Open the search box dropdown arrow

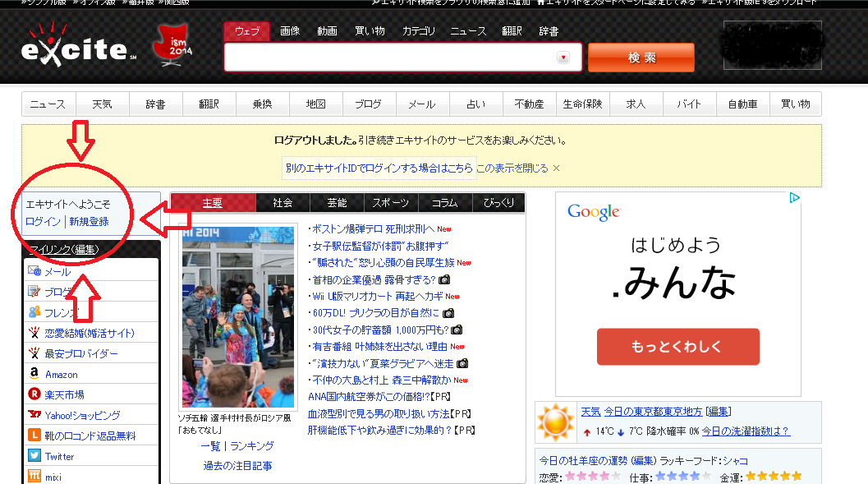(563, 58)
